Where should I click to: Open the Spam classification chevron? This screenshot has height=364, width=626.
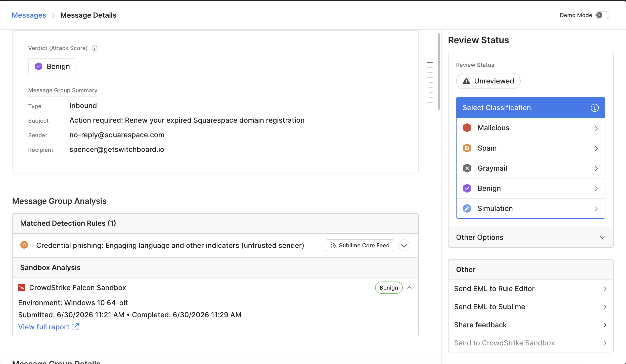596,149
